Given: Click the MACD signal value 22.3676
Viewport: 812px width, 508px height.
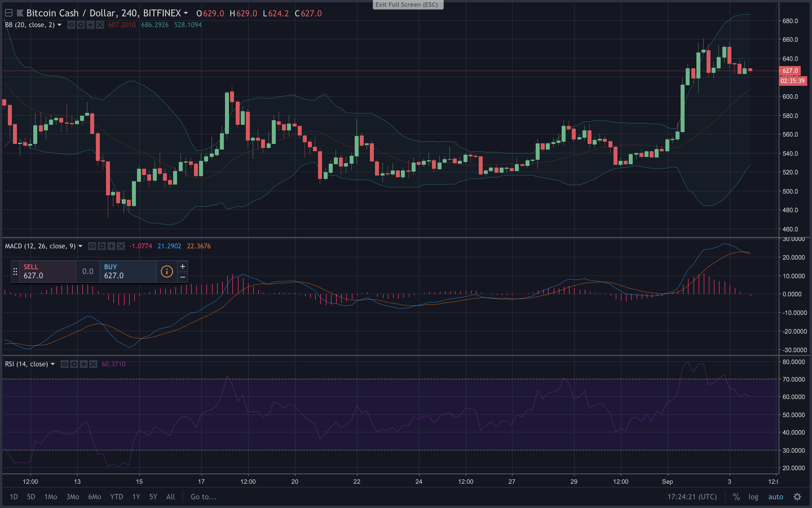Looking at the screenshot, I should 199,246.
